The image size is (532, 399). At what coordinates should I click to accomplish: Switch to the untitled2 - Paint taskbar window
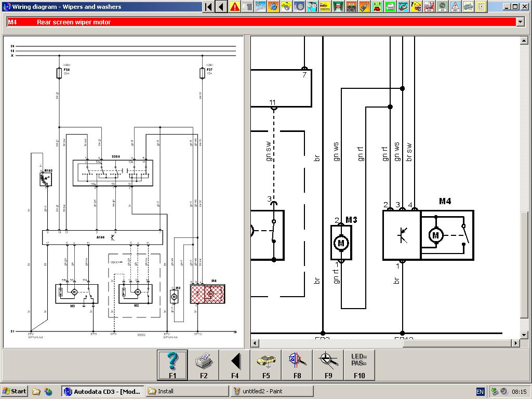(x=272, y=391)
